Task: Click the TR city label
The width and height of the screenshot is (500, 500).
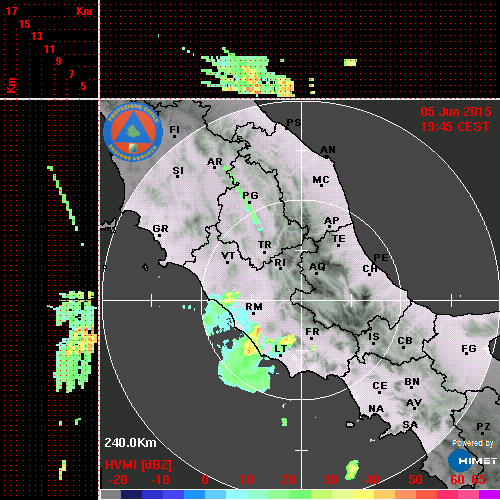Action: point(265,245)
